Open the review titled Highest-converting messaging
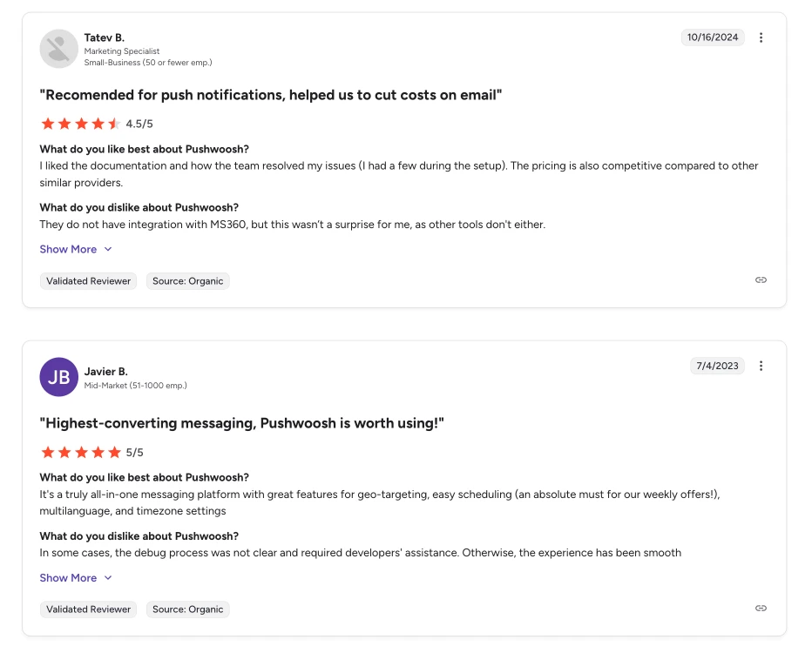The width and height of the screenshot is (812, 653). (241, 422)
